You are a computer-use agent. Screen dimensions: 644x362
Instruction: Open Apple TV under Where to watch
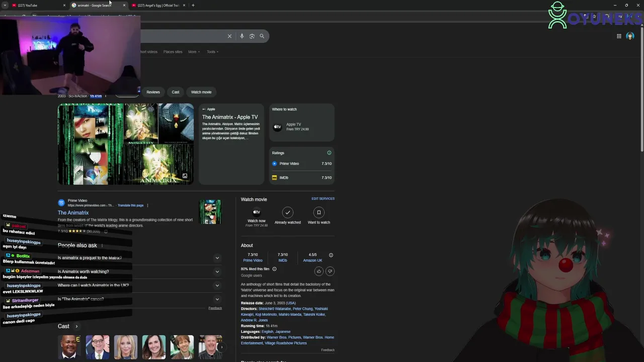coord(301,127)
